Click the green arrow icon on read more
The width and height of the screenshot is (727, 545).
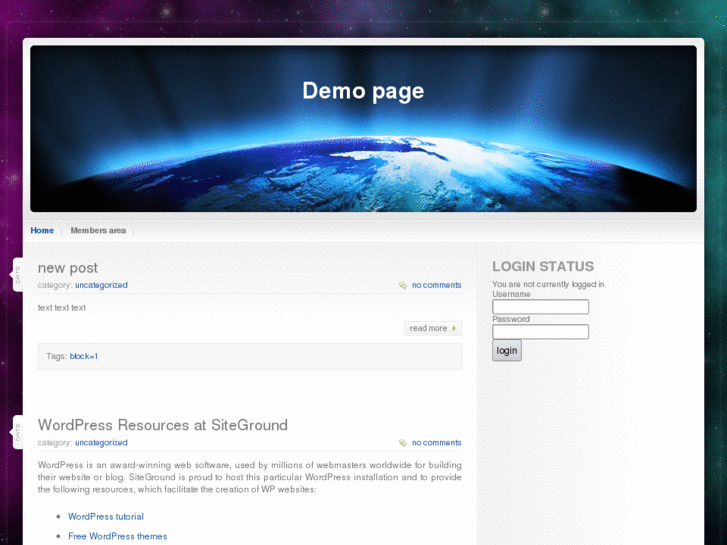click(x=454, y=329)
